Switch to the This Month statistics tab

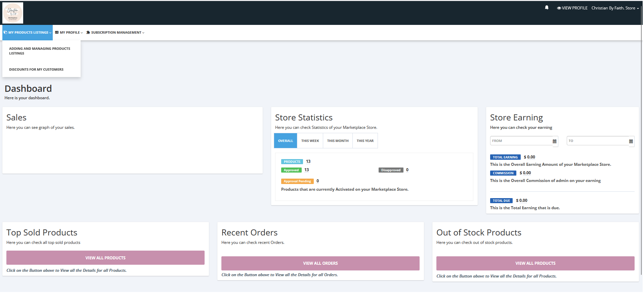tap(338, 141)
